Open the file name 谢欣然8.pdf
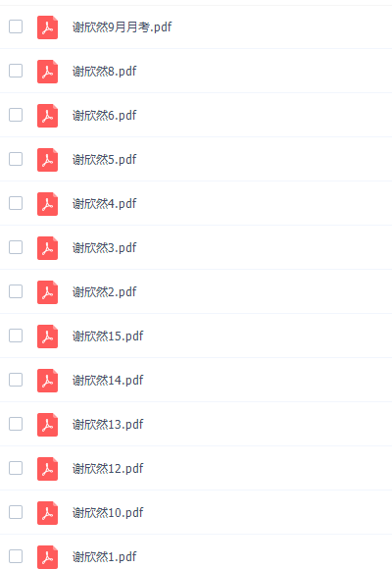This screenshot has width=392, height=569. [x=105, y=71]
